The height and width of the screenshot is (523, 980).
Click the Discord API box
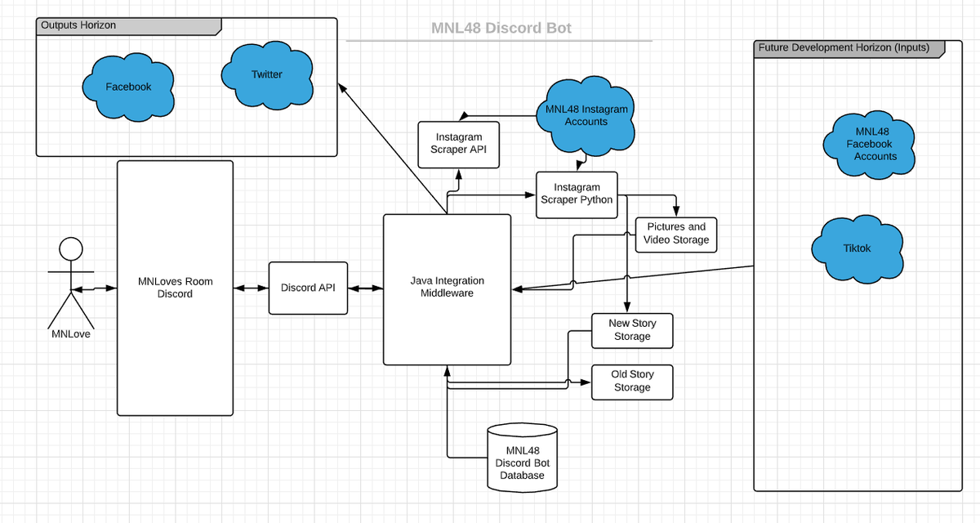(309, 288)
